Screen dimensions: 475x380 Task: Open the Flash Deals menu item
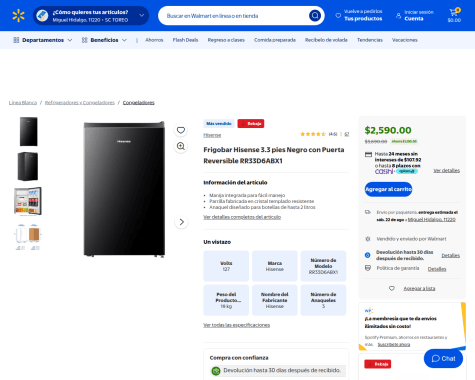point(185,40)
